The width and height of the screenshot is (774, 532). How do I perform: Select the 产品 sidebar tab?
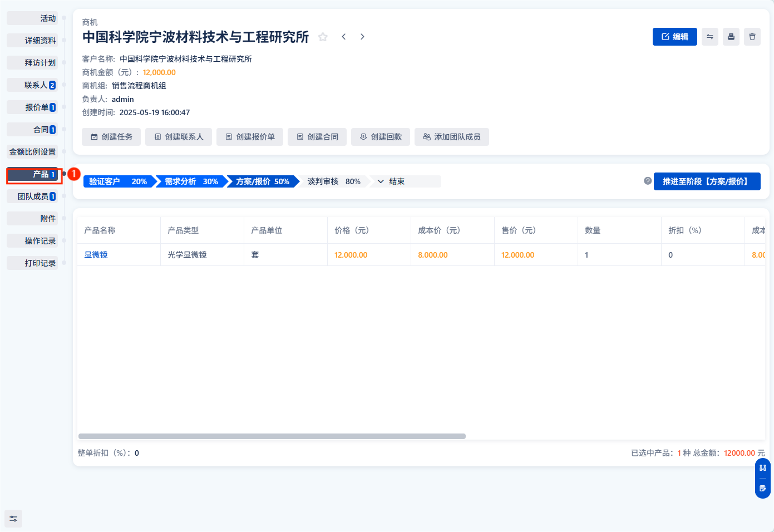click(32, 174)
